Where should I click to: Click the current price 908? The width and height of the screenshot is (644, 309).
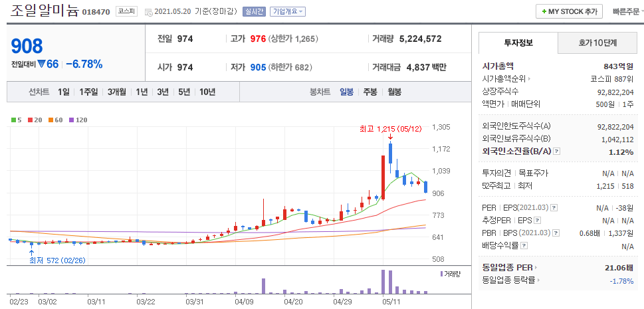tap(27, 46)
